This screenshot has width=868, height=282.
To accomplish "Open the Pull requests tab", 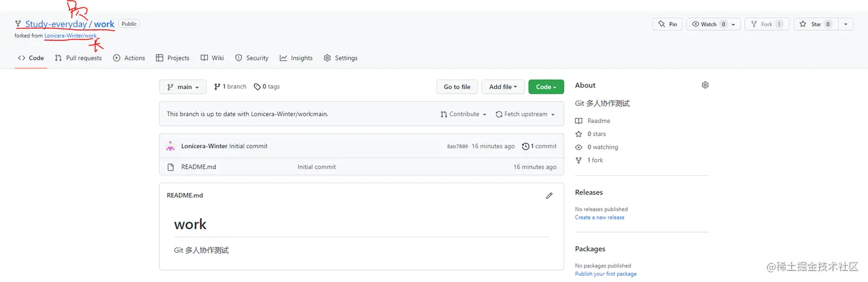I will coord(78,58).
